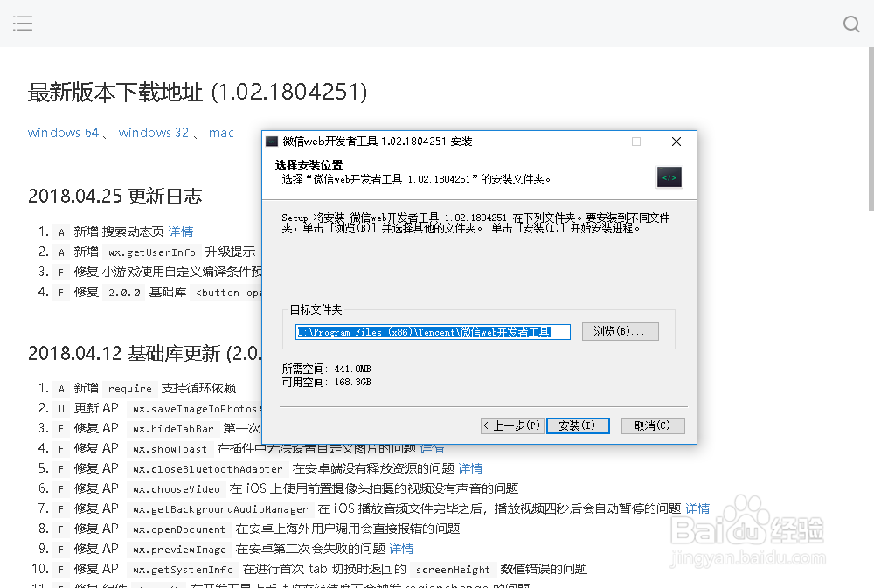Open the hamburger navigation menu
874x588 pixels.
click(x=23, y=24)
